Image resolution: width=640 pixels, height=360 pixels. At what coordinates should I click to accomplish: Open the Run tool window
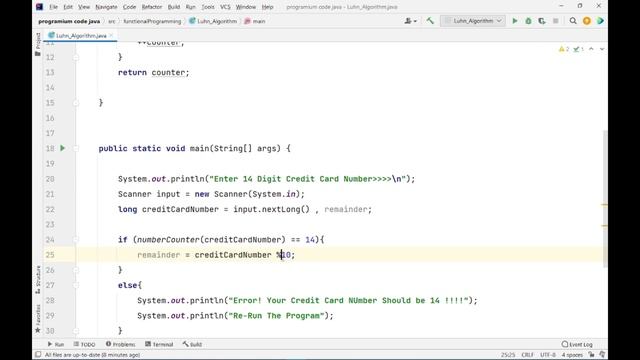pyautogui.click(x=56, y=344)
